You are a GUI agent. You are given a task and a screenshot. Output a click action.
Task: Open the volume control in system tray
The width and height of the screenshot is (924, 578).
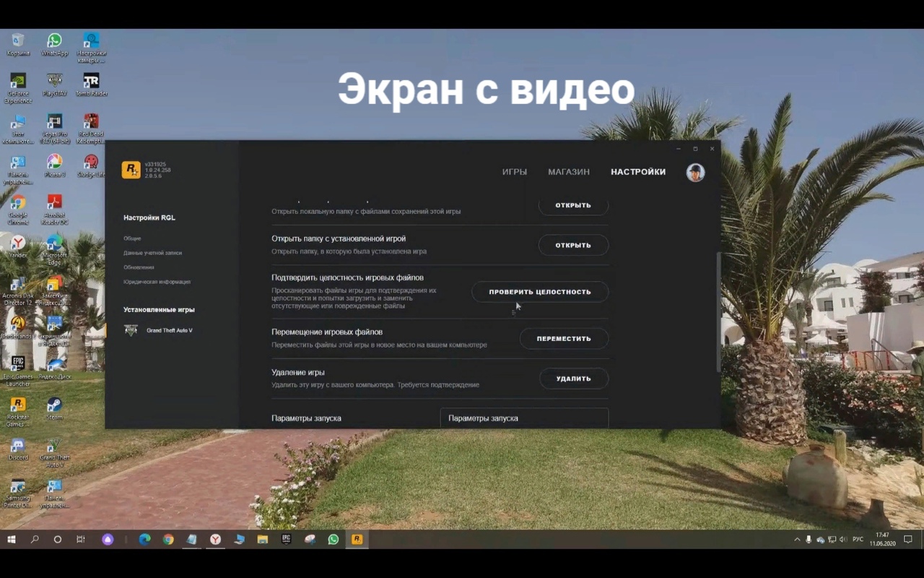(x=843, y=539)
